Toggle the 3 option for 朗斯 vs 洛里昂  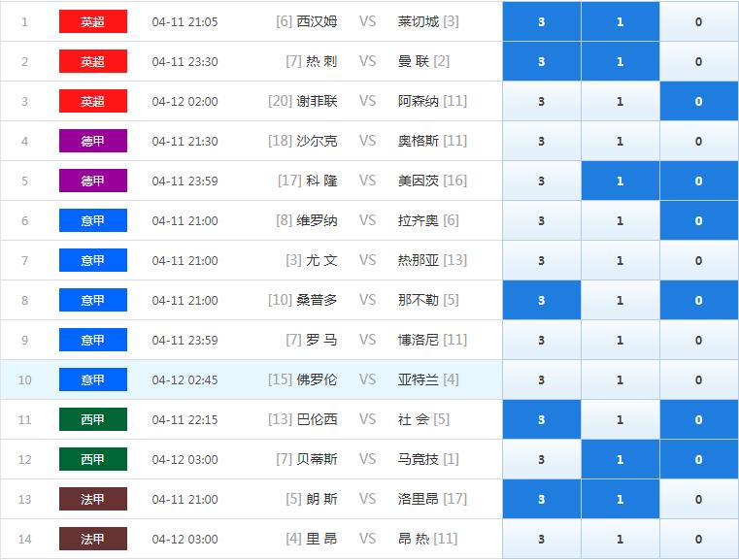point(542,499)
